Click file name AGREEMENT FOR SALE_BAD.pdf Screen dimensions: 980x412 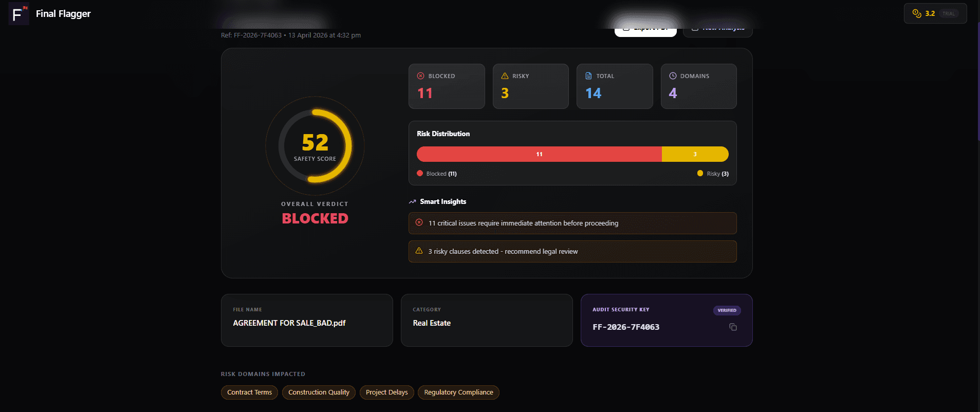[289, 323]
